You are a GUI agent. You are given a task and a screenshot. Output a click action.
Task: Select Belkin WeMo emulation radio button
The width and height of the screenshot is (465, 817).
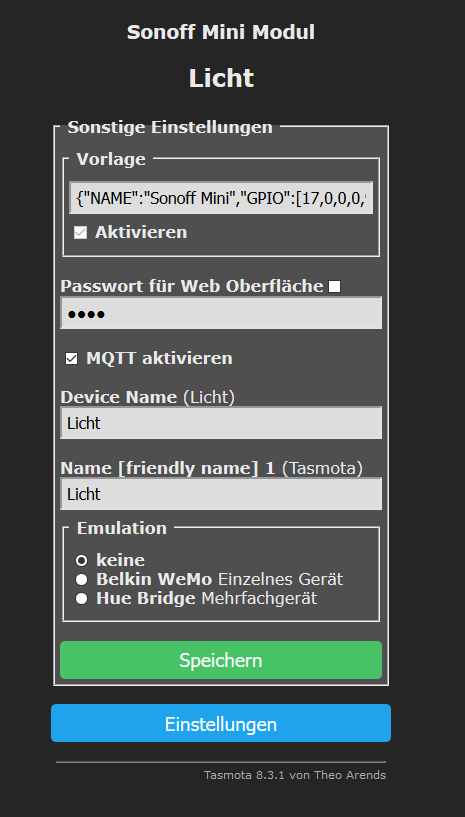coord(81,579)
